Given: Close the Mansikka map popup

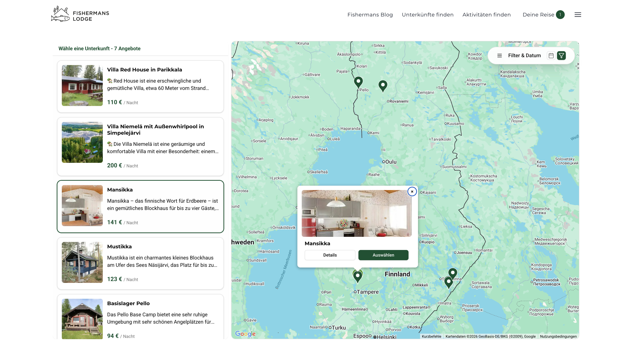Looking at the screenshot, I should click(412, 191).
